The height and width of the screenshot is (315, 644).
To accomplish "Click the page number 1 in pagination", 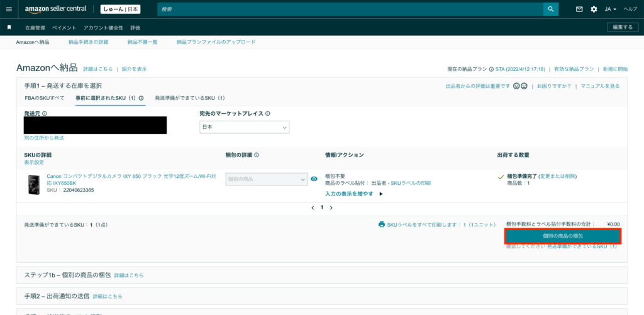I will (x=322, y=207).
